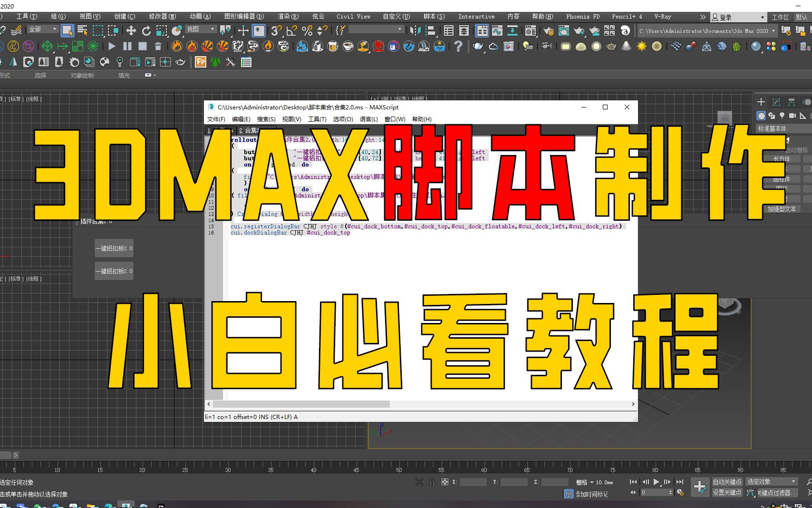Toggle 自动关键点 auto key button
Image resolution: width=812 pixels, height=508 pixels.
(x=727, y=482)
